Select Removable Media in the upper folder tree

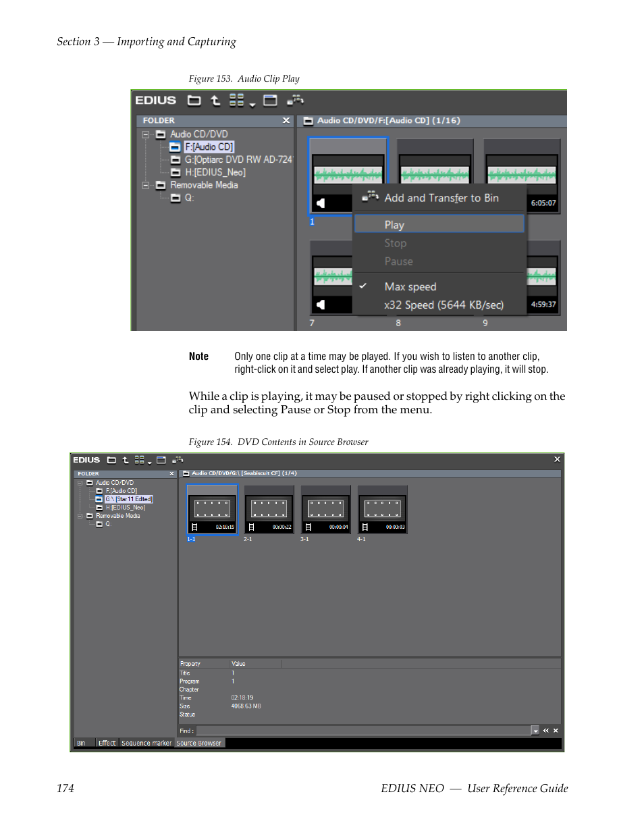click(x=204, y=185)
